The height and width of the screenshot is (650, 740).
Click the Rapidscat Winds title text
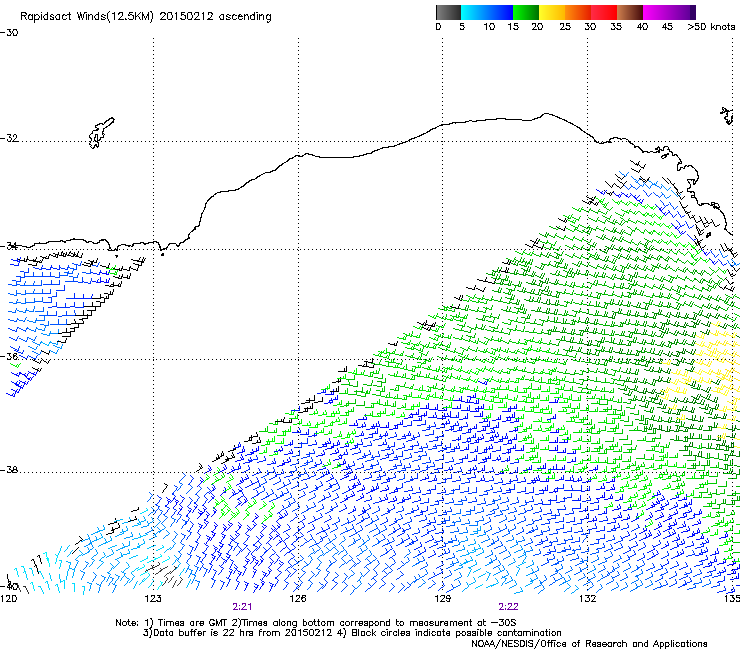[x=146, y=17]
